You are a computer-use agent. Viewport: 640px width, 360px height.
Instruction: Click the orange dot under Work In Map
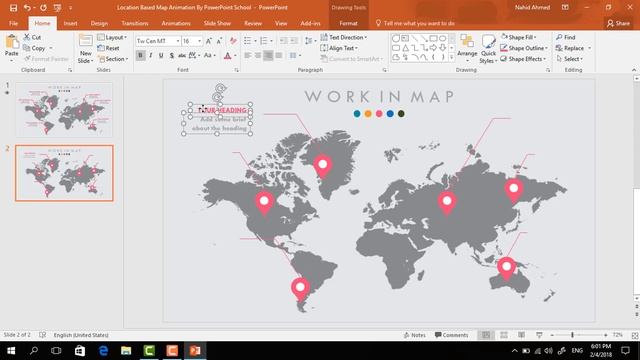(368, 113)
